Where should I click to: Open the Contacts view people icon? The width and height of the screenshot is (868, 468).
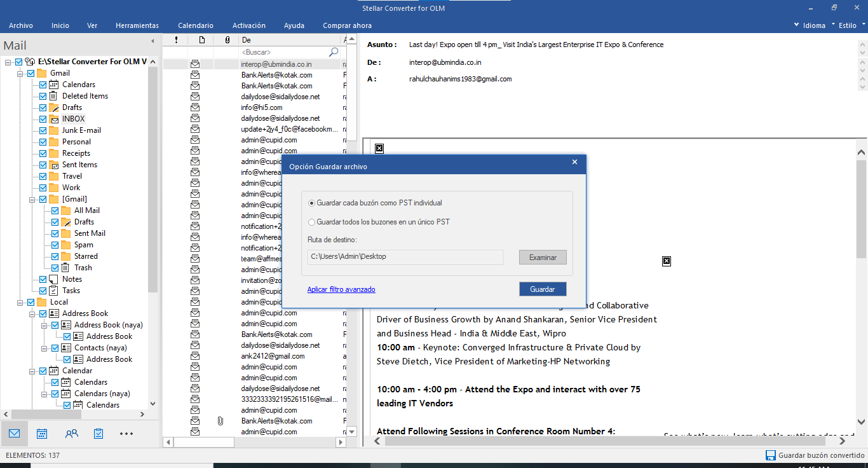tap(72, 434)
